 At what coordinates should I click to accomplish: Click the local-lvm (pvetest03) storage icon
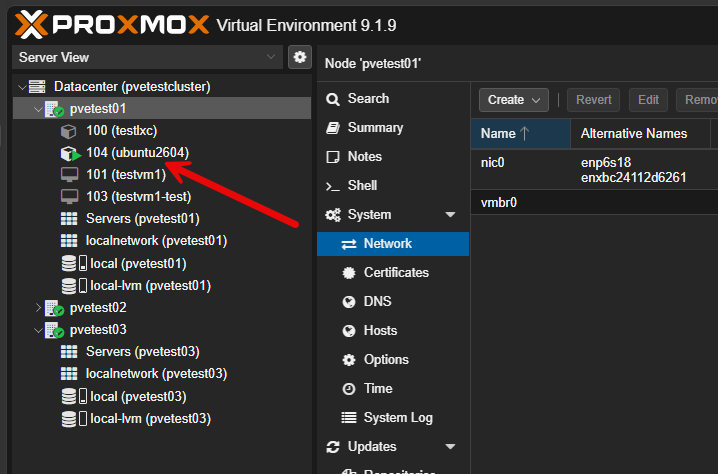(x=74, y=419)
